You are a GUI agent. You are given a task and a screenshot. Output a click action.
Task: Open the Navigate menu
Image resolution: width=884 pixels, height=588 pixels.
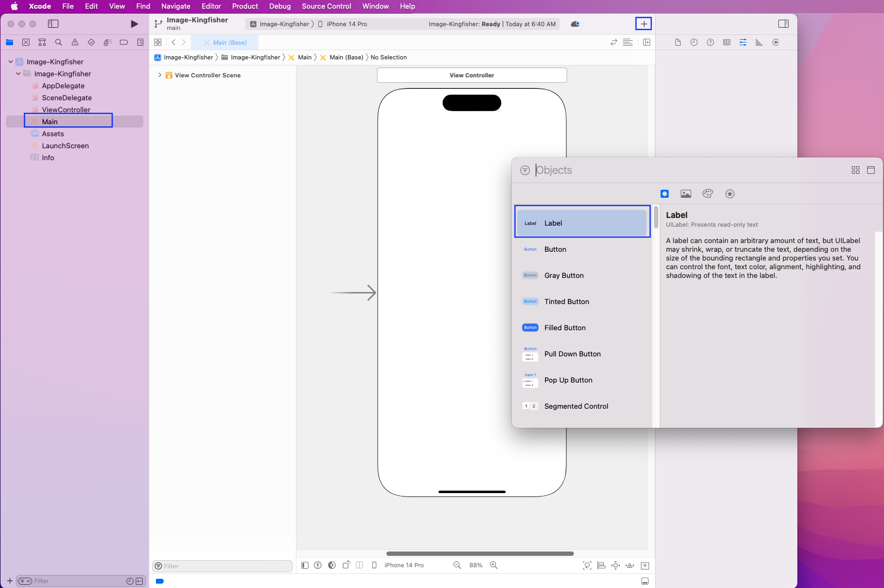coord(175,6)
